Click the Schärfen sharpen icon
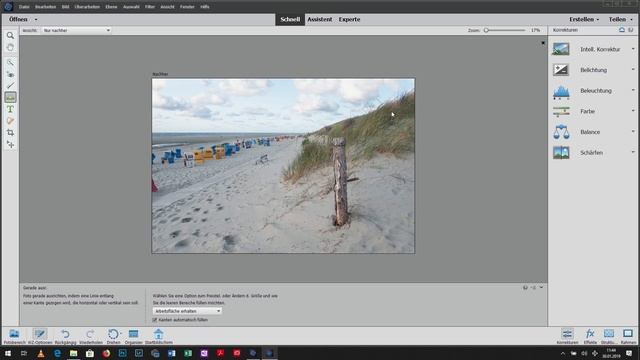Viewport: 640px width, 360px height. [561, 153]
